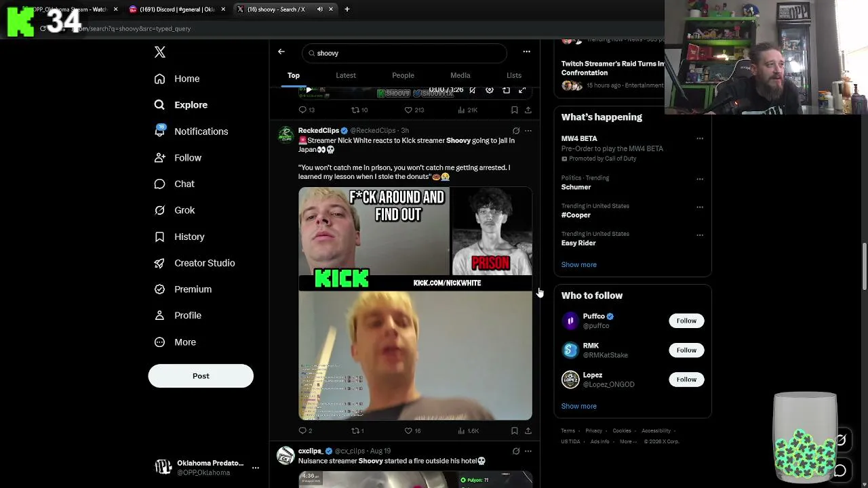Play the video in the top post
The width and height of the screenshot is (868, 488).
click(309, 90)
